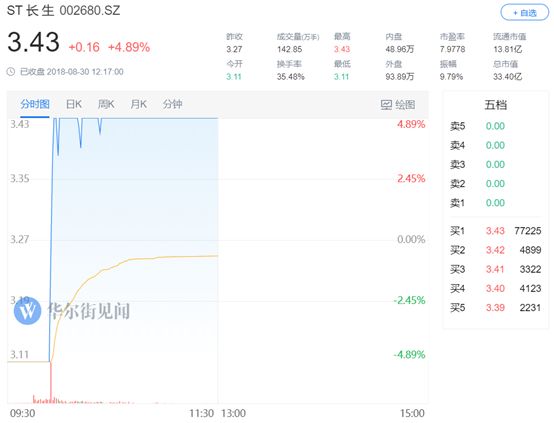Select the 买5 bid row at 3.39
Viewport: 554px width, 423px height.
495,308
